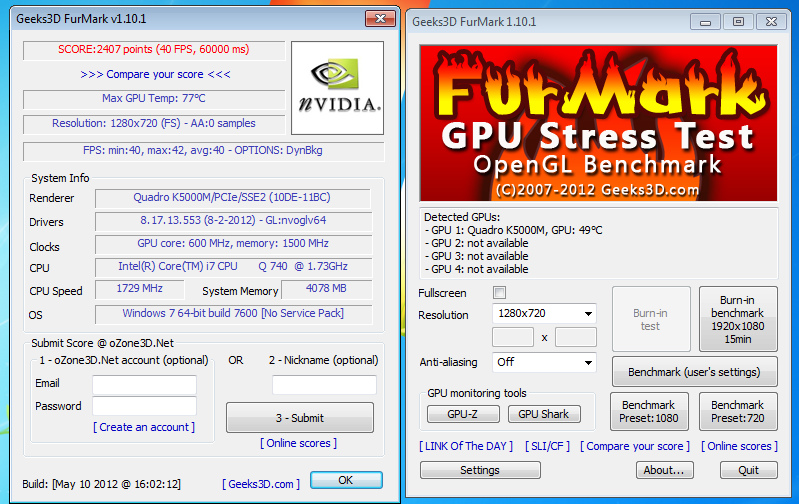Close the FurMark v1.10.1 results dialog
Image resolution: width=799 pixels, height=504 pixels.
(380, 19)
